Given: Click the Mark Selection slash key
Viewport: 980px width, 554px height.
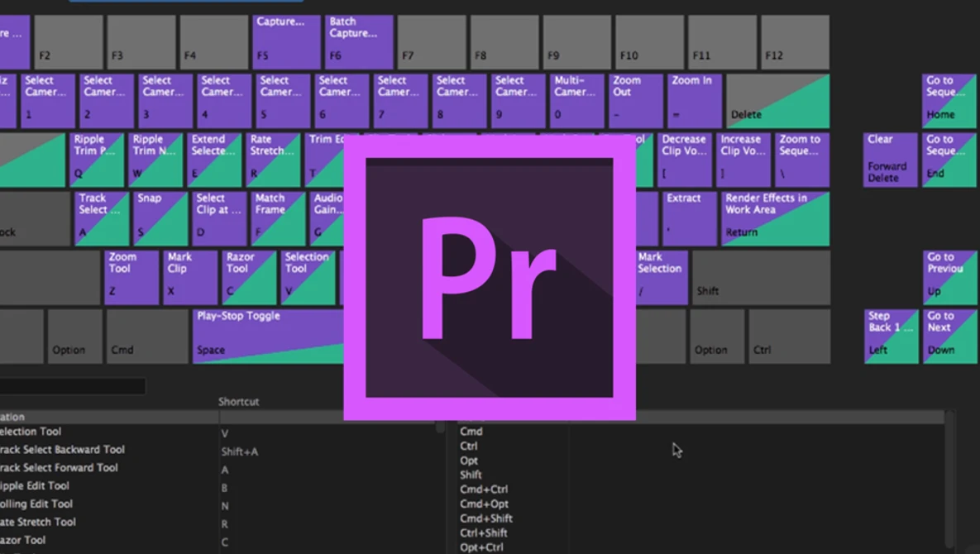Looking at the screenshot, I should point(662,277).
